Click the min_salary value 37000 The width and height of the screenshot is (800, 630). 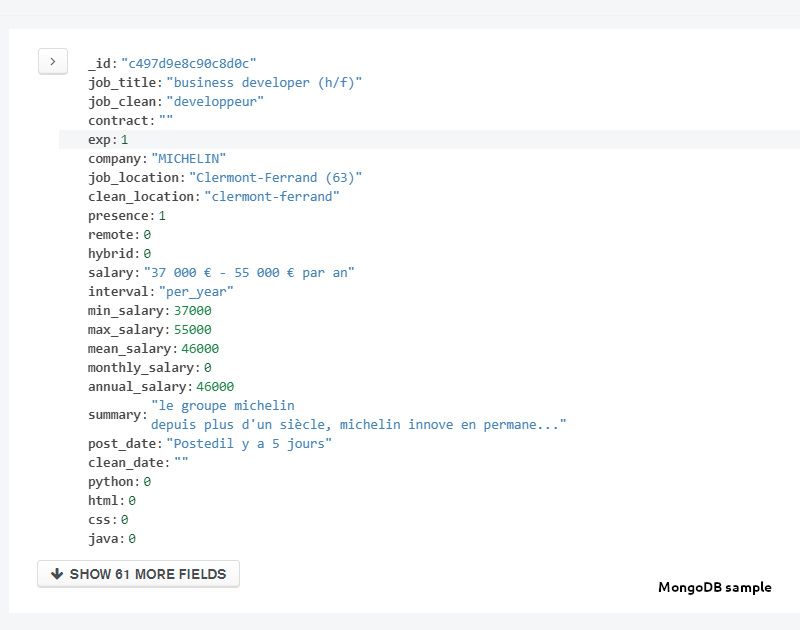point(192,310)
